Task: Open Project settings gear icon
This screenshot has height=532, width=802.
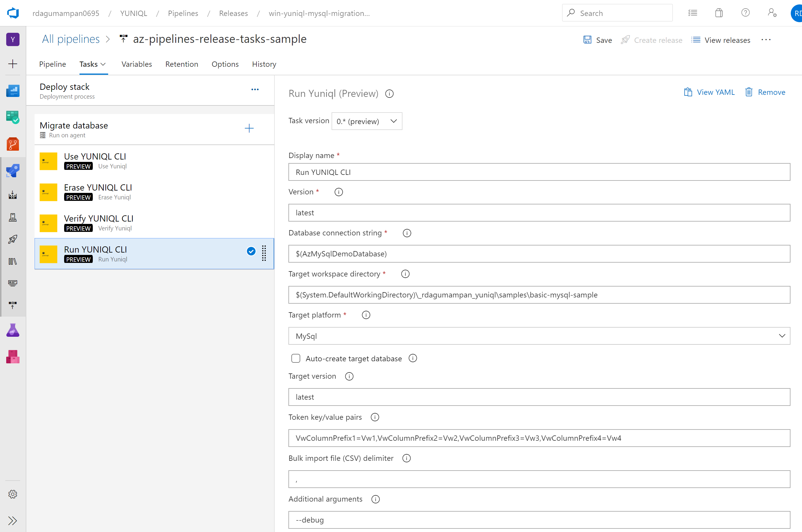Action: pos(13,494)
